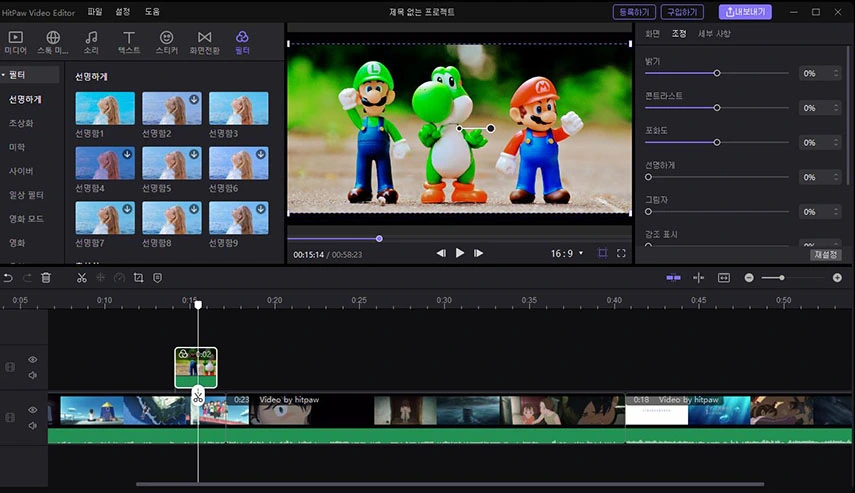Open the 텍스트 text panel
This screenshot has height=493, width=855.
[129, 43]
